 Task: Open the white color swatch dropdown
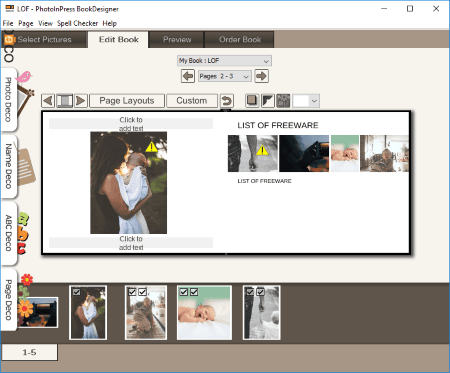tap(306, 101)
